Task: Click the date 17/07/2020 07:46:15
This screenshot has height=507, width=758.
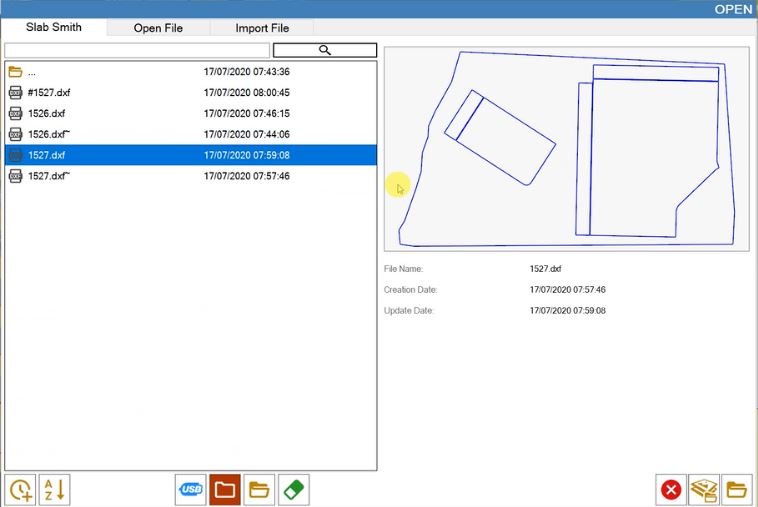Action: 247,114
